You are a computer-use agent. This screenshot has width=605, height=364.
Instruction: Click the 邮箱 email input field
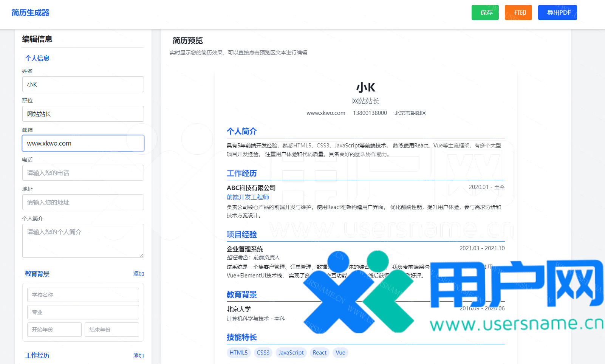pos(83,143)
